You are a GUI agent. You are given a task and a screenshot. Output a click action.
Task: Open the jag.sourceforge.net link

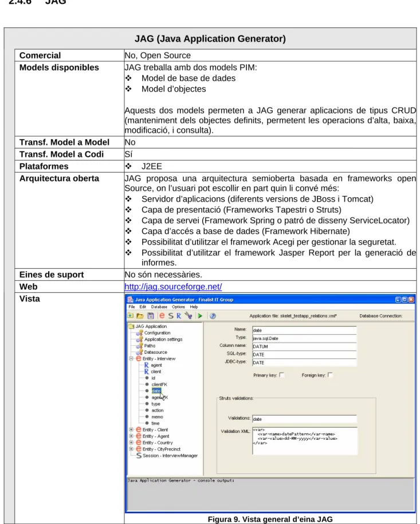(173, 287)
